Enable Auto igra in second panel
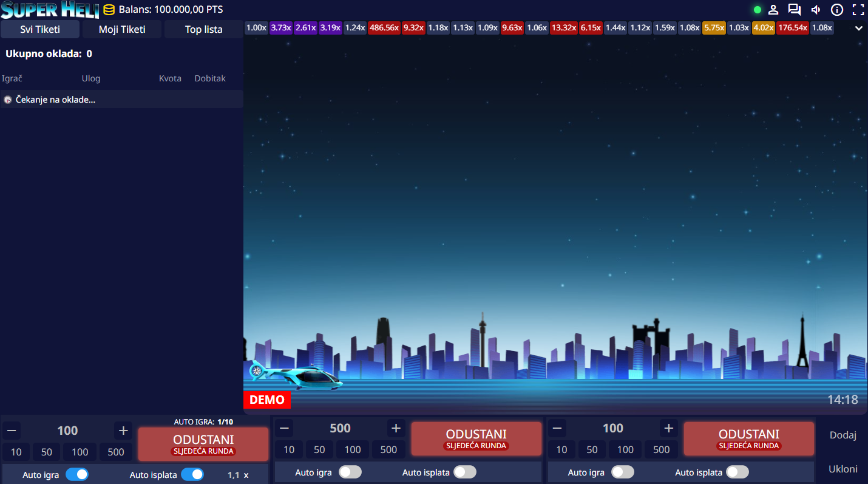Viewport: 868px width, 484px height. click(x=350, y=472)
